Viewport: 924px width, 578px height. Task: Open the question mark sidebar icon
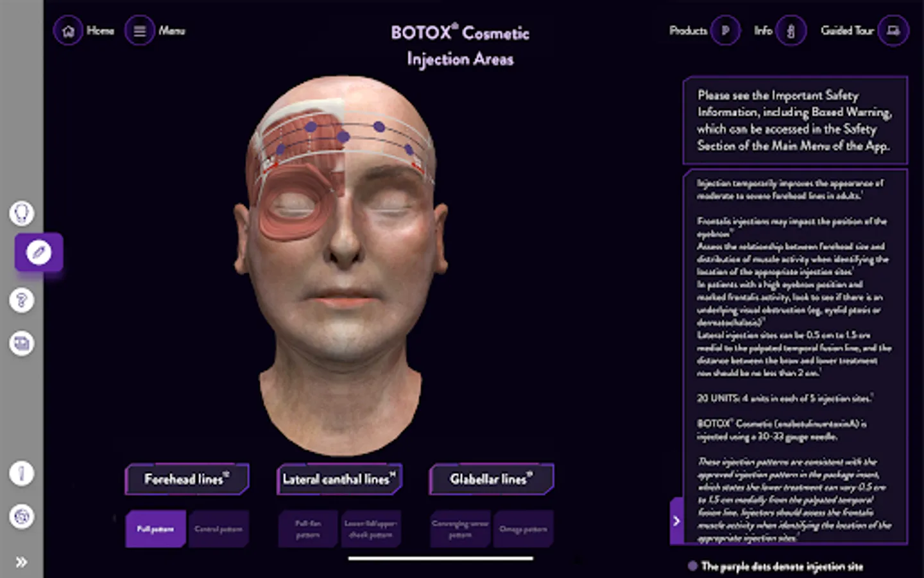coord(22,300)
